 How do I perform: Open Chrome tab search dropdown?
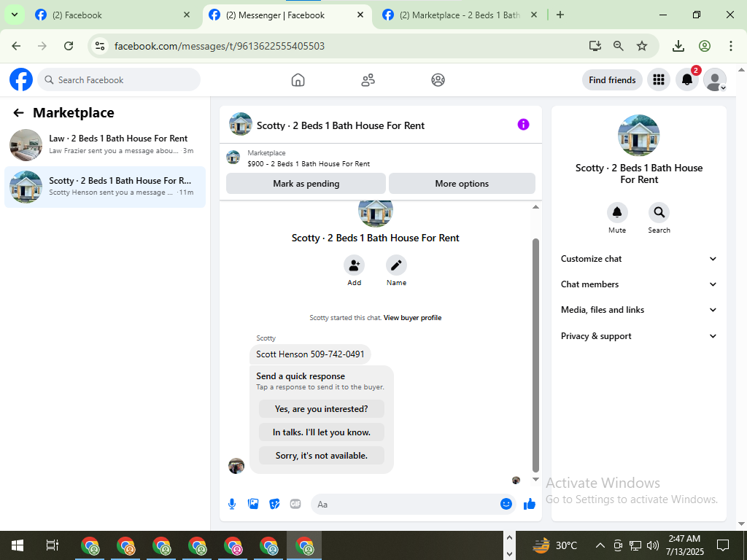pyautogui.click(x=15, y=15)
